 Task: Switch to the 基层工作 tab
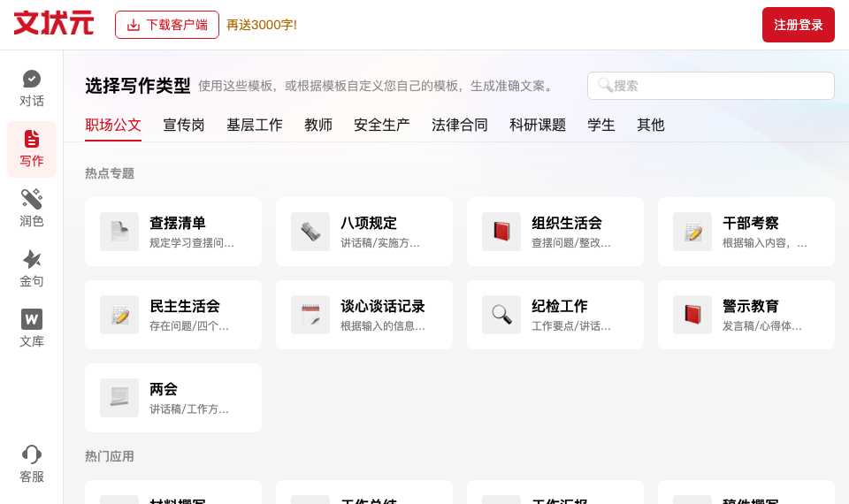click(255, 125)
